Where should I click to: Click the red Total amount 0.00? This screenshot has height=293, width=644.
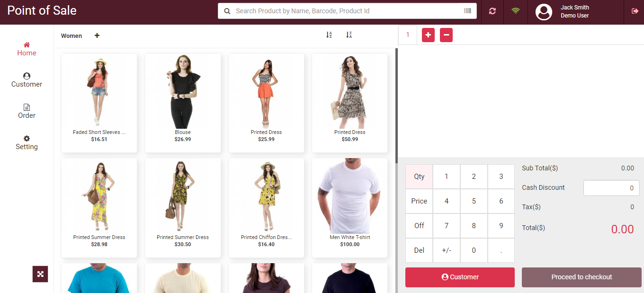coord(622,230)
